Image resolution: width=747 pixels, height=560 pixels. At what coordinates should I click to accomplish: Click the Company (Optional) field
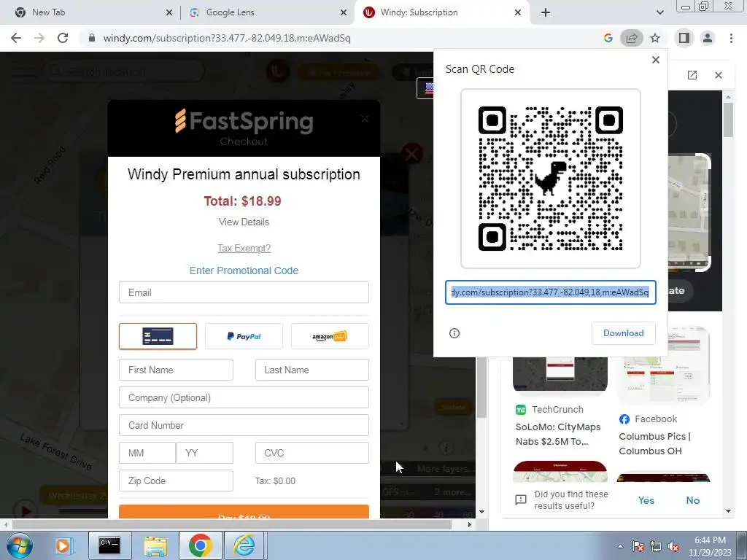[244, 397]
